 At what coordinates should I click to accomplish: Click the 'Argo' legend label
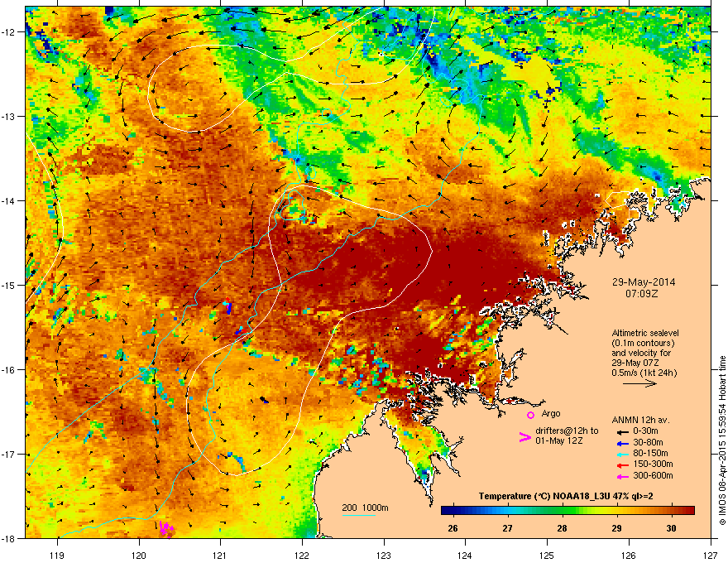pos(551,413)
